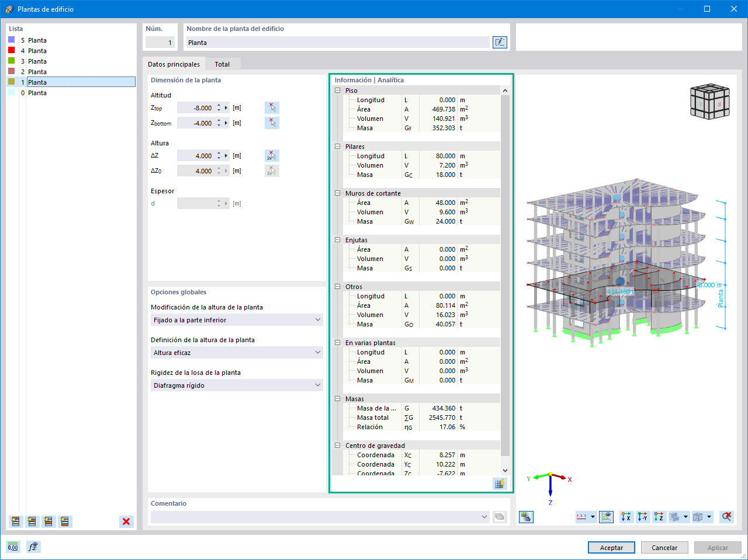This screenshot has width=748, height=560.
Task: Select story 4 Planta in the list
Action: (71, 51)
